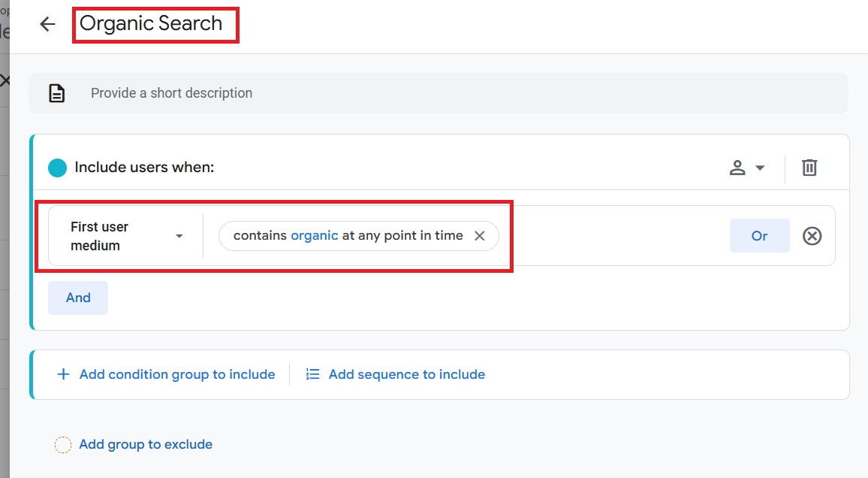Image resolution: width=868 pixels, height=478 pixels.
Task: Edit the 'contains organic' condition chip
Action: 348,236
